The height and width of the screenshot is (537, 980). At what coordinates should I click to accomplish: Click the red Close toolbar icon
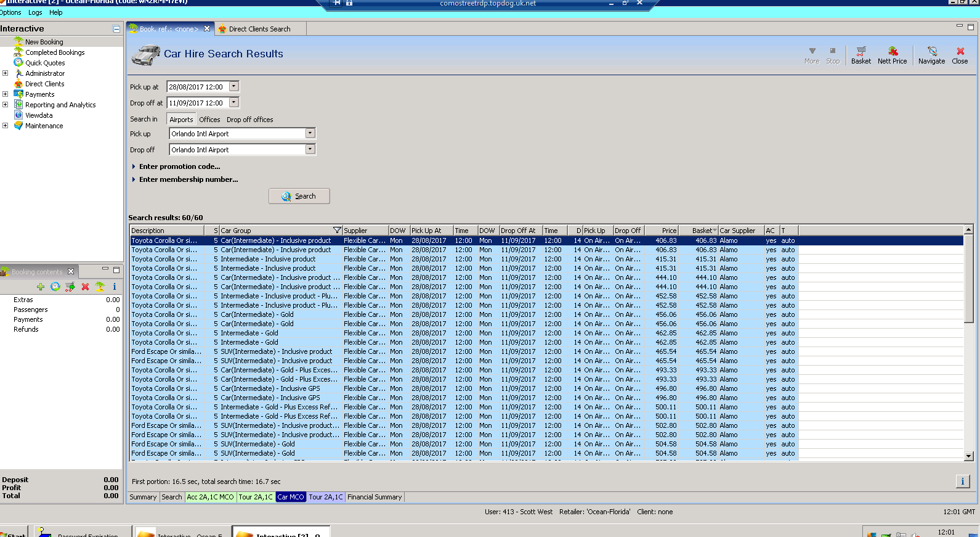click(960, 51)
